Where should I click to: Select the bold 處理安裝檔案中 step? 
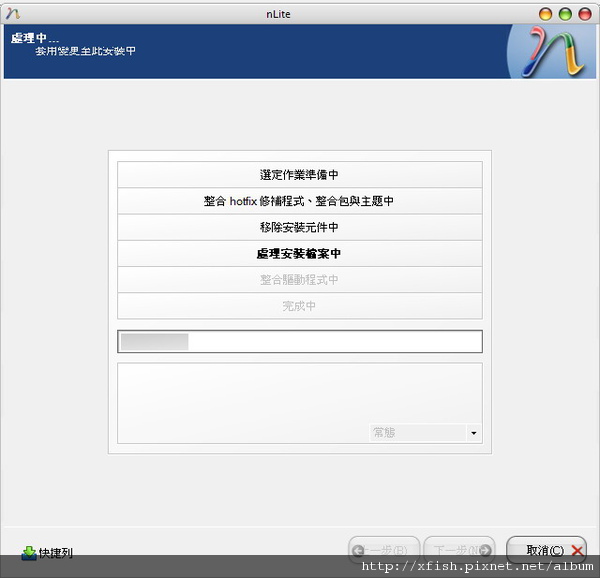click(x=300, y=253)
